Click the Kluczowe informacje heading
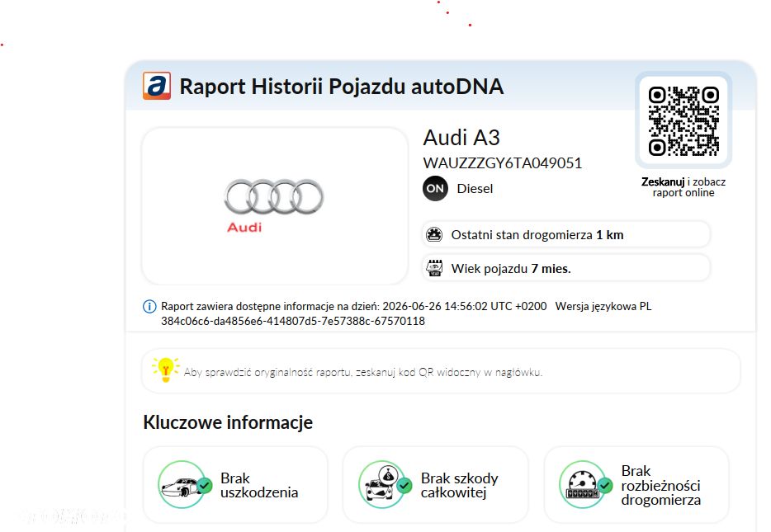 (x=228, y=422)
